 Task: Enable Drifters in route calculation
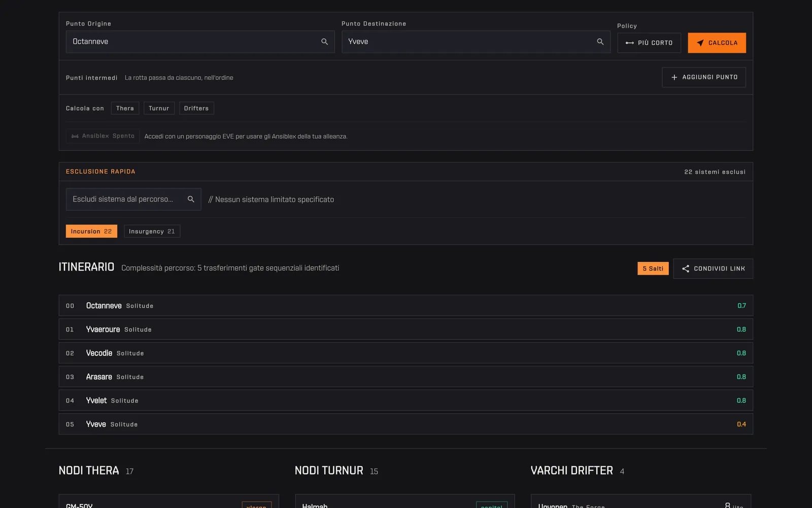pos(196,108)
